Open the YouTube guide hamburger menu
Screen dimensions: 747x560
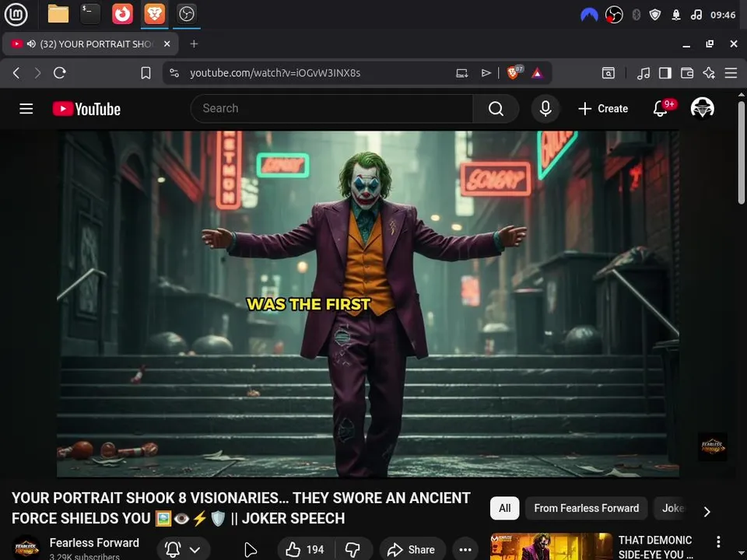pos(26,109)
